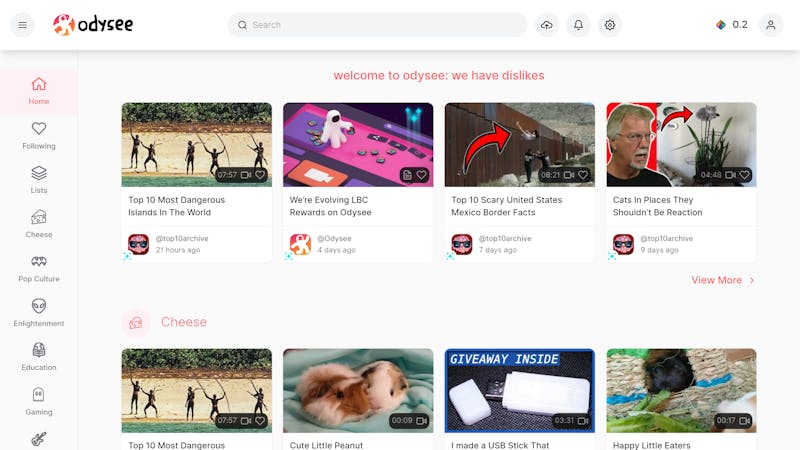Open the @Odysee channel avatar
This screenshot has height=450, width=800.
point(300,244)
